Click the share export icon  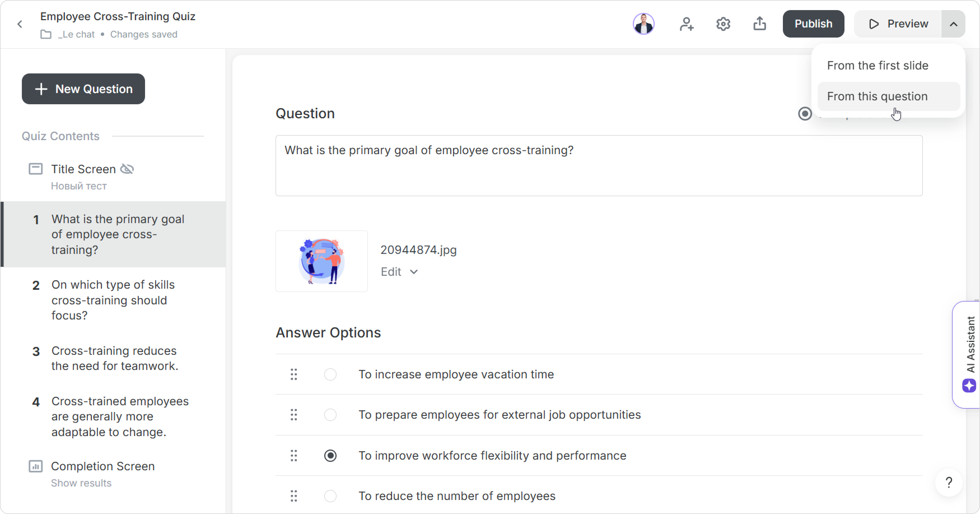(759, 24)
